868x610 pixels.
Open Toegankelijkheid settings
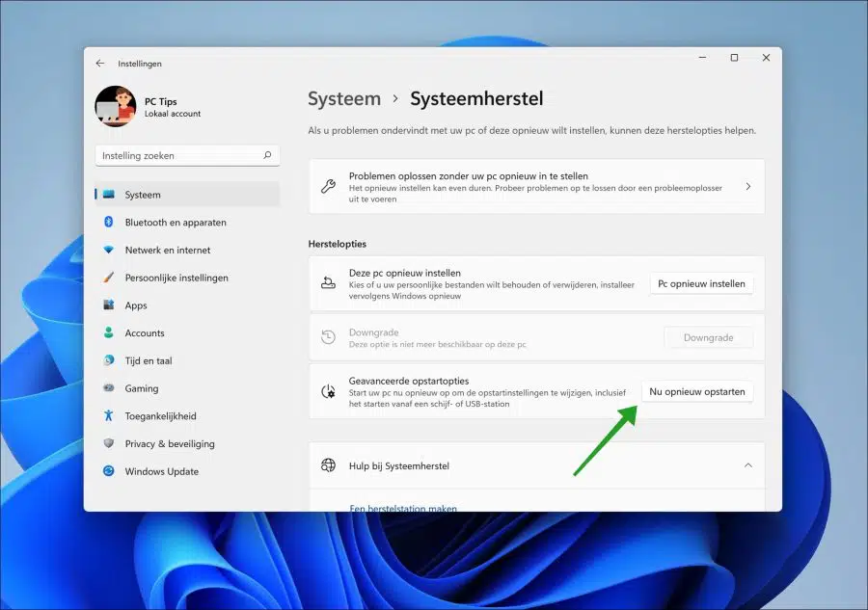[x=187, y=416]
